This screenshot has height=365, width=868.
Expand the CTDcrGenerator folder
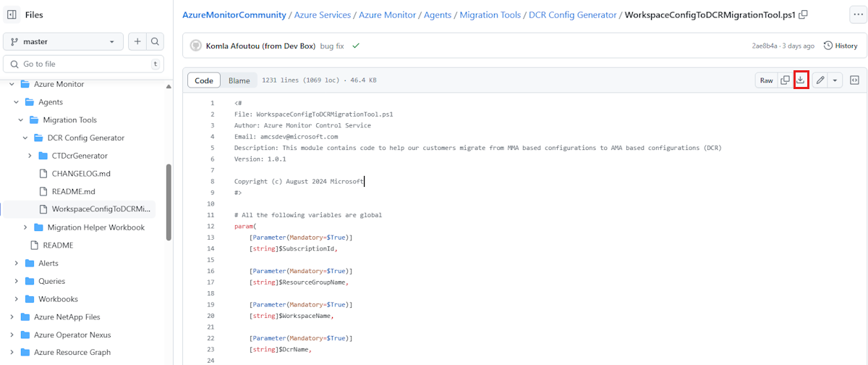[30, 156]
